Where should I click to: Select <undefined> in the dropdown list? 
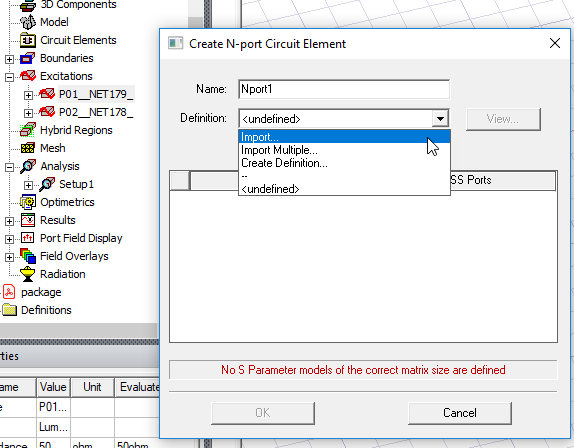pos(344,189)
